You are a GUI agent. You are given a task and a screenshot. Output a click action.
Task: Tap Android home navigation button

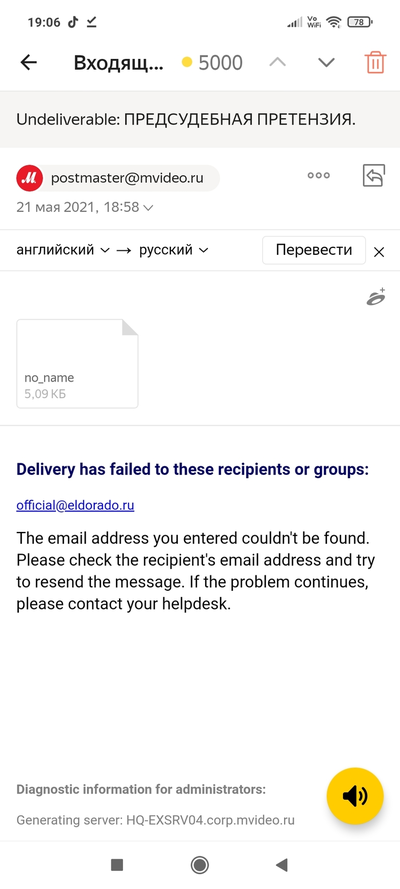pyautogui.click(x=199, y=865)
